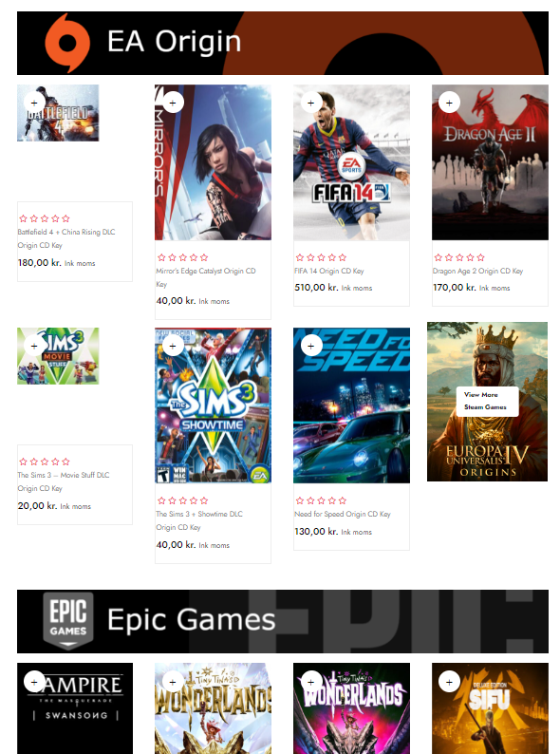Screen dimensions: 560x754
Task: Click the star rating under Mirror's Edge Catalyst
Action: (183, 257)
